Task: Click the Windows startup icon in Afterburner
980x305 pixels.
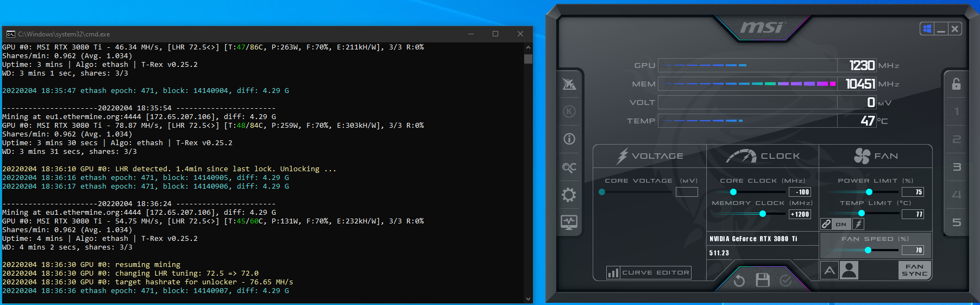Action: coord(927,29)
